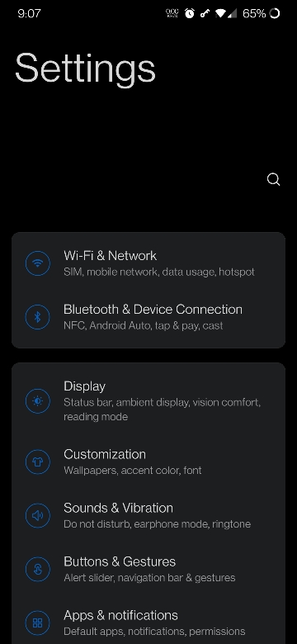Image resolution: width=297 pixels, height=644 pixels.
Task: Tap the battery ring indicator
Action: [275, 13]
